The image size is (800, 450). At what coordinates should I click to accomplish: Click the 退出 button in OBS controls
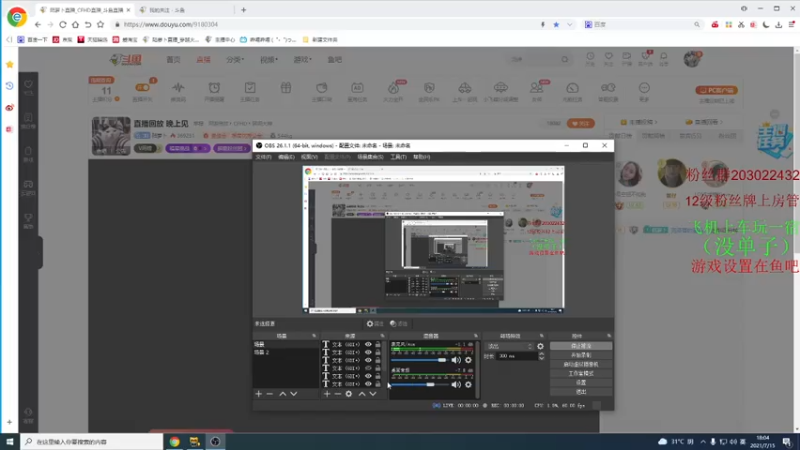(x=581, y=392)
